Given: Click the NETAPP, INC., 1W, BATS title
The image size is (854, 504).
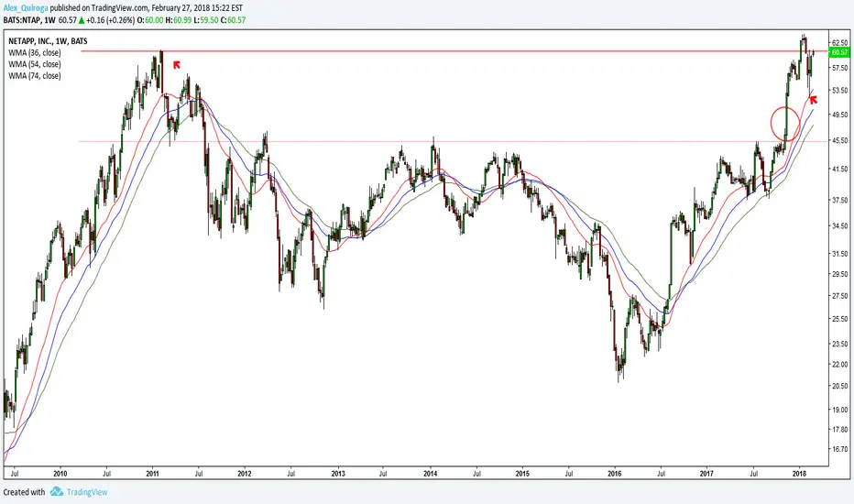Looking at the screenshot, I should pos(48,41).
